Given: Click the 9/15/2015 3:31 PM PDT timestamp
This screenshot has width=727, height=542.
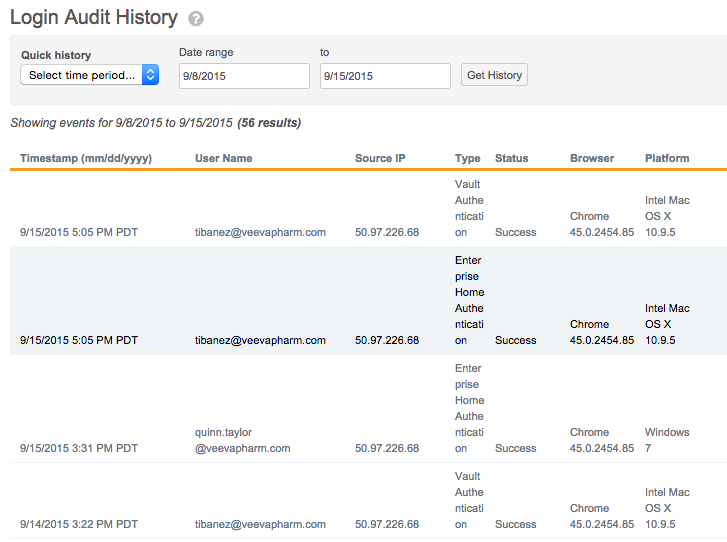Looking at the screenshot, I should click(79, 448).
